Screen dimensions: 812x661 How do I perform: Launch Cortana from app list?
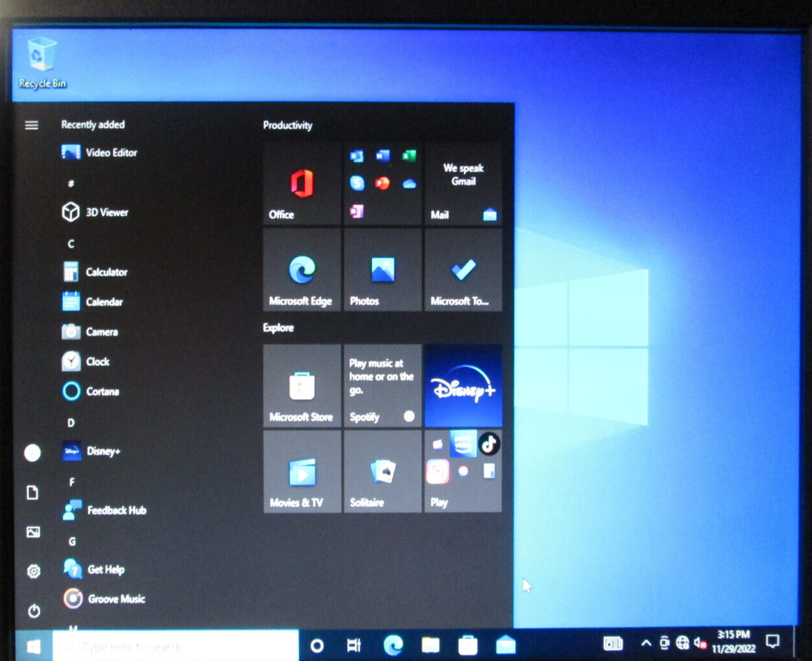(x=91, y=391)
